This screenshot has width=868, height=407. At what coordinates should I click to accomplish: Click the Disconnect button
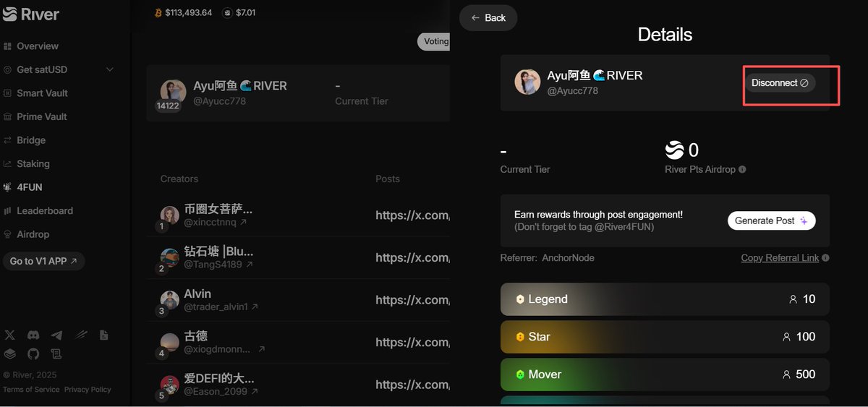click(x=780, y=82)
